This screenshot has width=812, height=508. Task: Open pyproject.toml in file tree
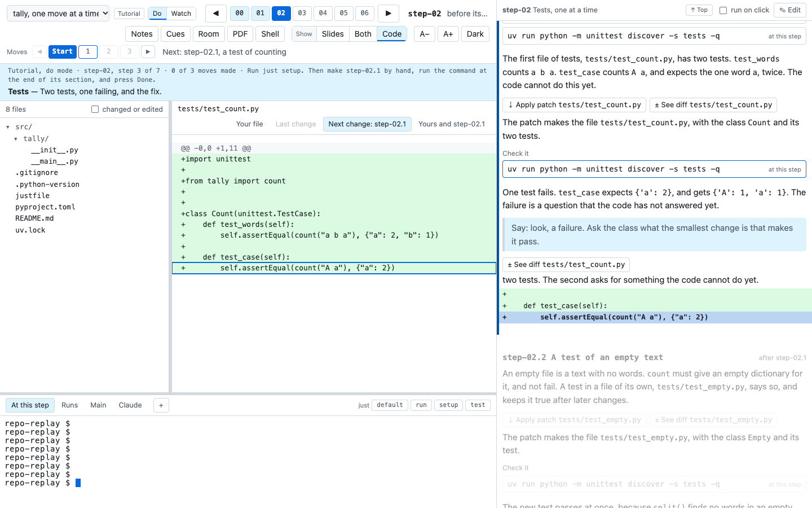45,207
